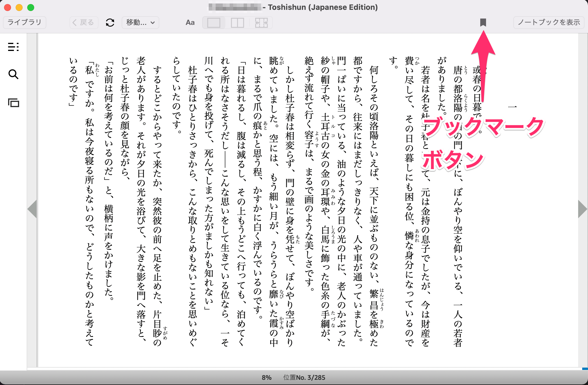
Task: Click the chapter heading 一 in text
Action: [512, 107]
